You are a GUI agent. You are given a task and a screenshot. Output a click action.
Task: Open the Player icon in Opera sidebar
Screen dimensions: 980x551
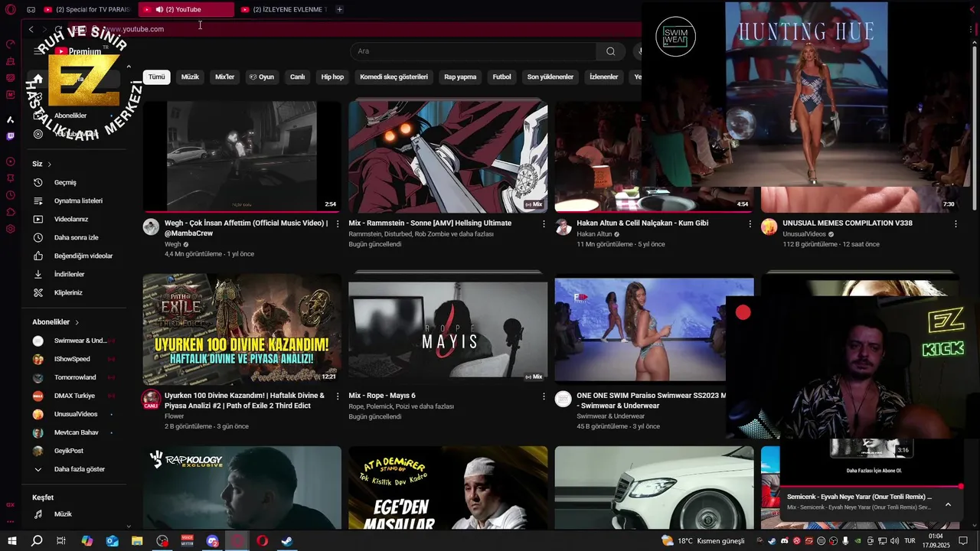(x=11, y=161)
